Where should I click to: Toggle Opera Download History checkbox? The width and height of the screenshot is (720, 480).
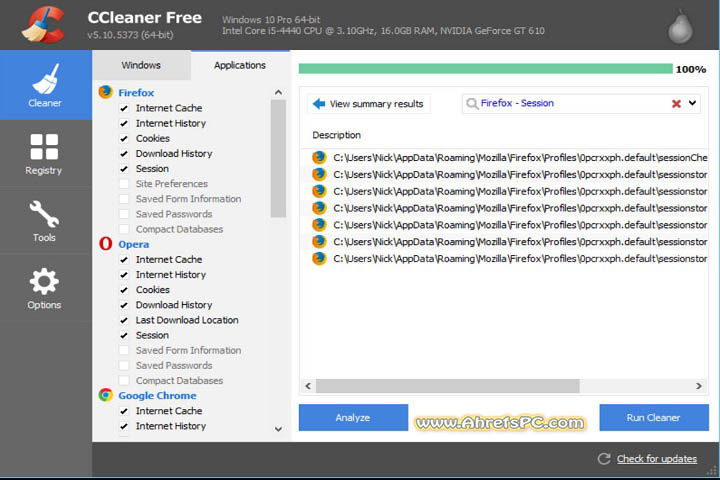(x=124, y=305)
